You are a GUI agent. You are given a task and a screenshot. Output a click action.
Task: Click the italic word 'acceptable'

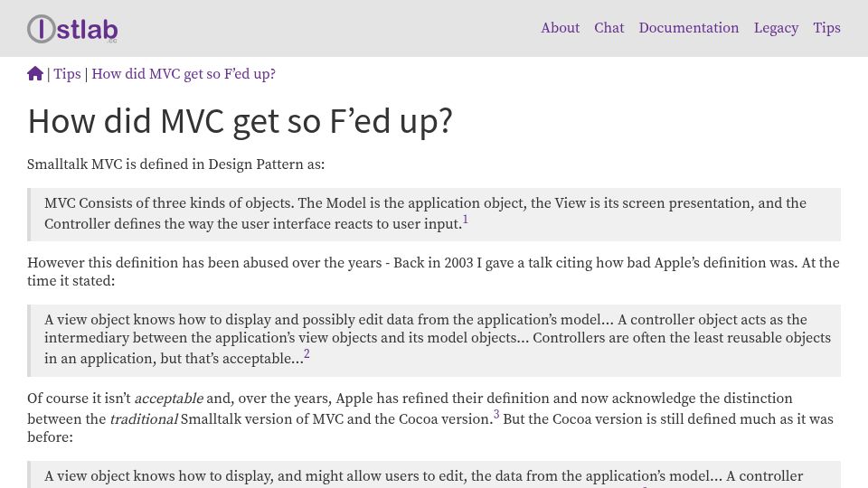(x=169, y=399)
